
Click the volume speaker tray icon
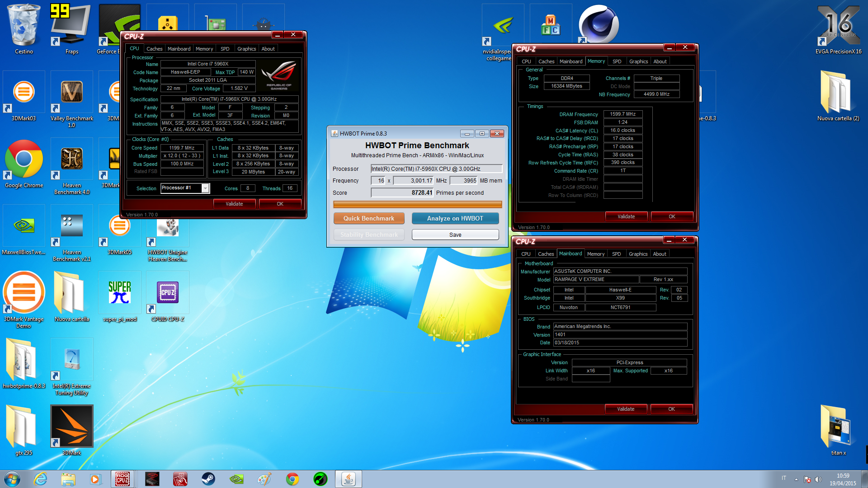click(818, 479)
